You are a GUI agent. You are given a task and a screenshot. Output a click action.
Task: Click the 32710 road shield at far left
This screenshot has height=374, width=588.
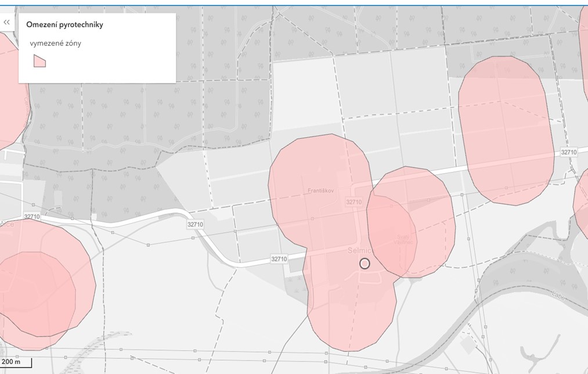click(33, 217)
